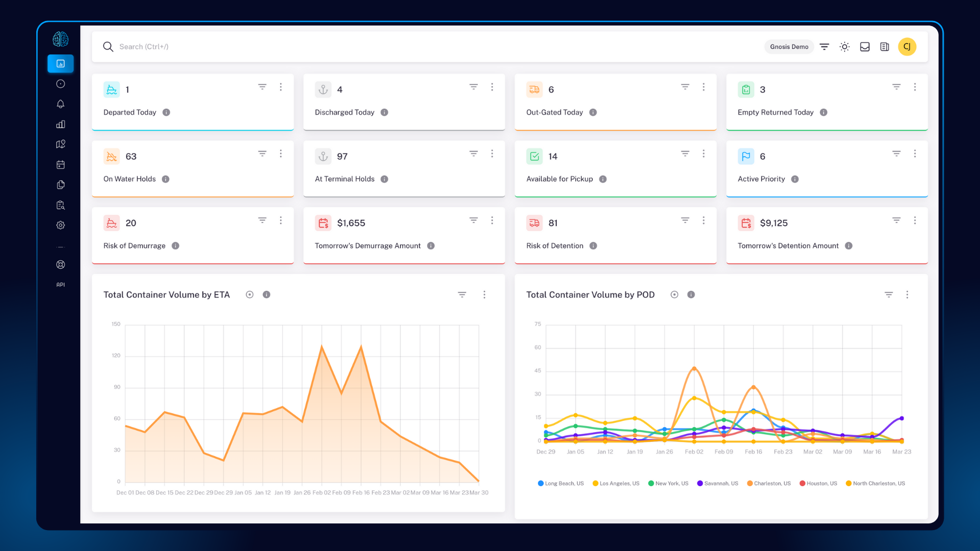980x551 pixels.
Task: Toggle Long Beach, US legend series
Action: click(560, 484)
